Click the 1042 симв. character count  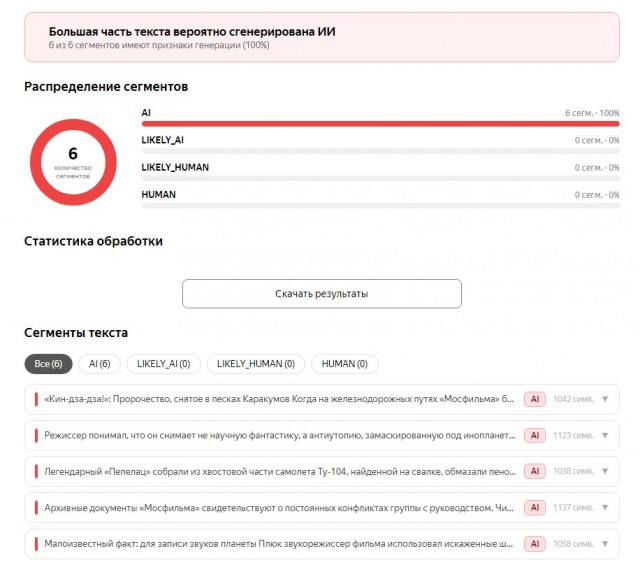[573, 399]
